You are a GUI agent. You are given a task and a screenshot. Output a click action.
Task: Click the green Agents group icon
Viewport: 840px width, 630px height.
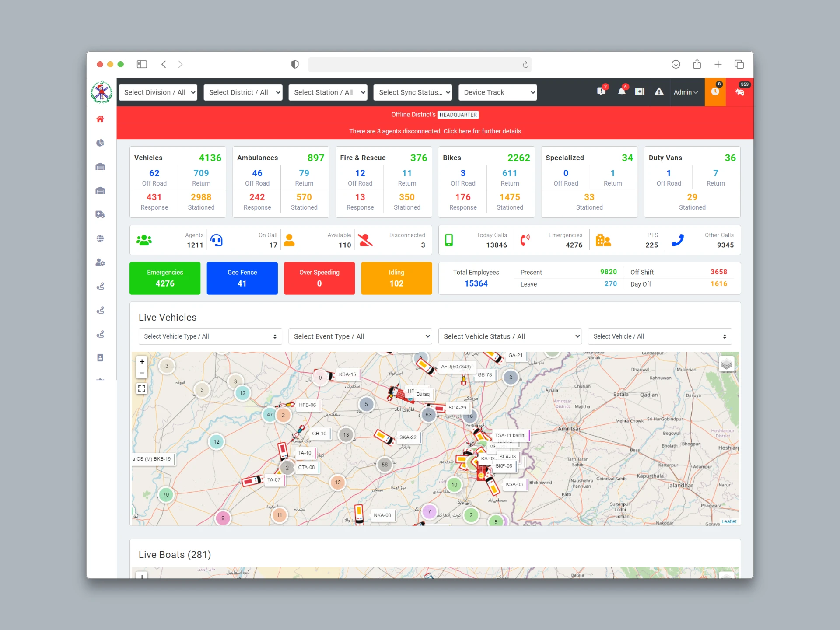pyautogui.click(x=144, y=240)
